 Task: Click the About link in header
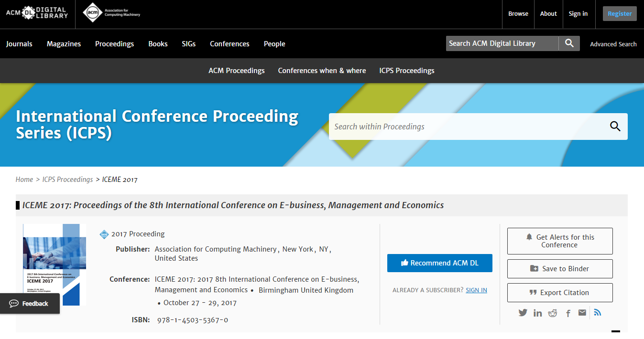click(548, 14)
